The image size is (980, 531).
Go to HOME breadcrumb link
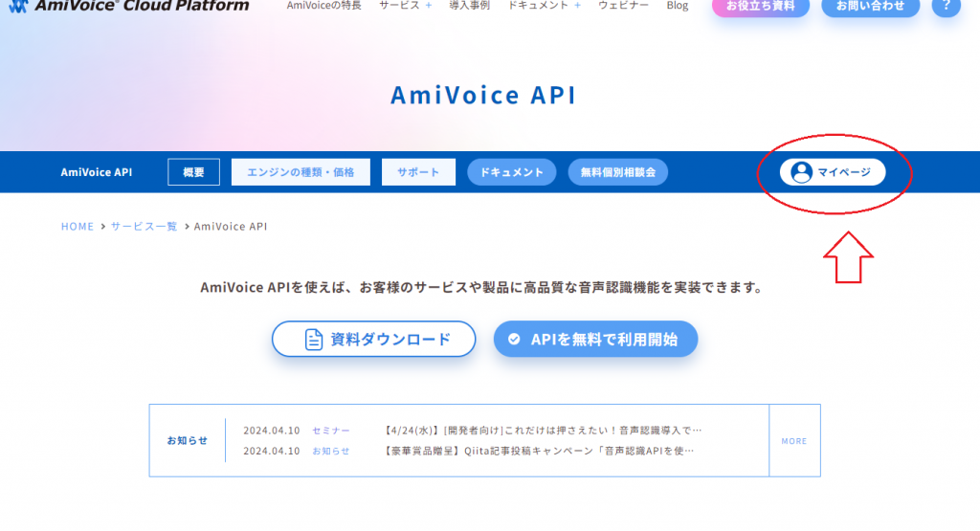(78, 226)
